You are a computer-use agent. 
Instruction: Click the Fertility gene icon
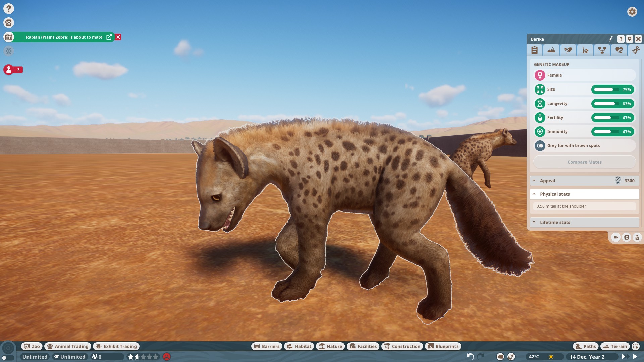(540, 118)
